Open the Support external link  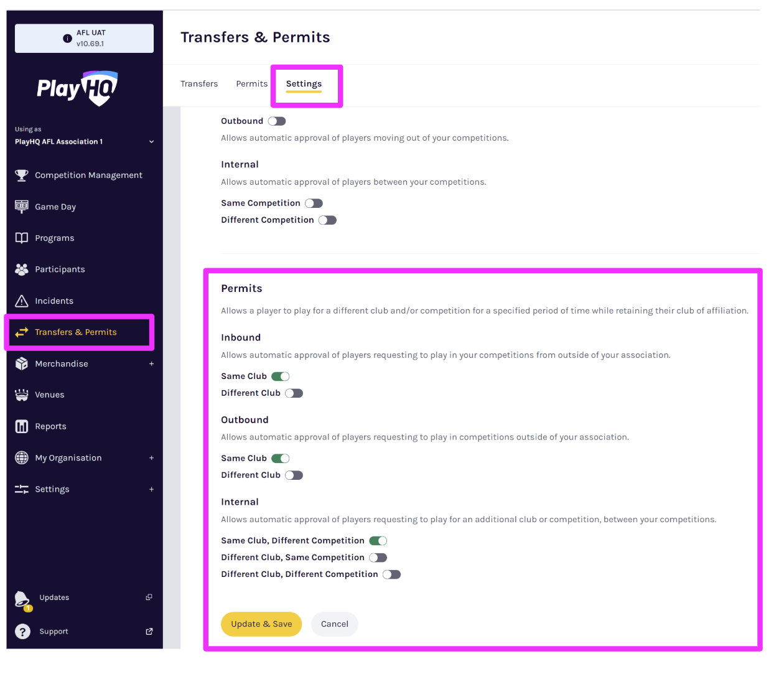(149, 631)
